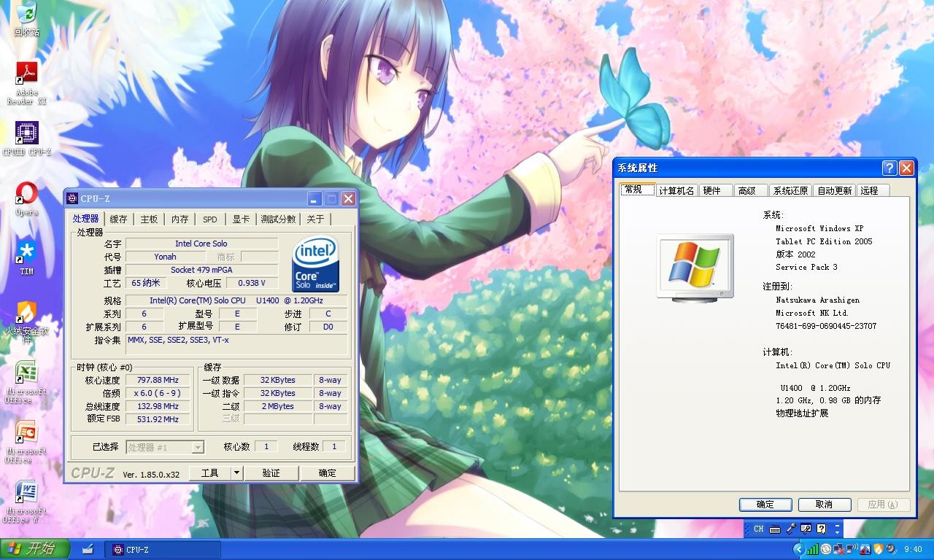The image size is (934, 560).
Task: Open the Microsoft Office Excel shortcut
Action: pos(26,382)
